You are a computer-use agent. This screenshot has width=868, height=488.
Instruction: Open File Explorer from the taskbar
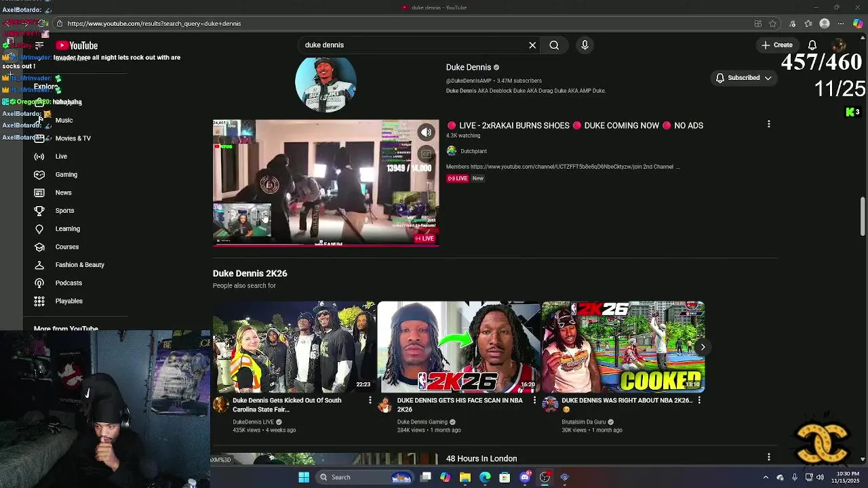point(465,477)
